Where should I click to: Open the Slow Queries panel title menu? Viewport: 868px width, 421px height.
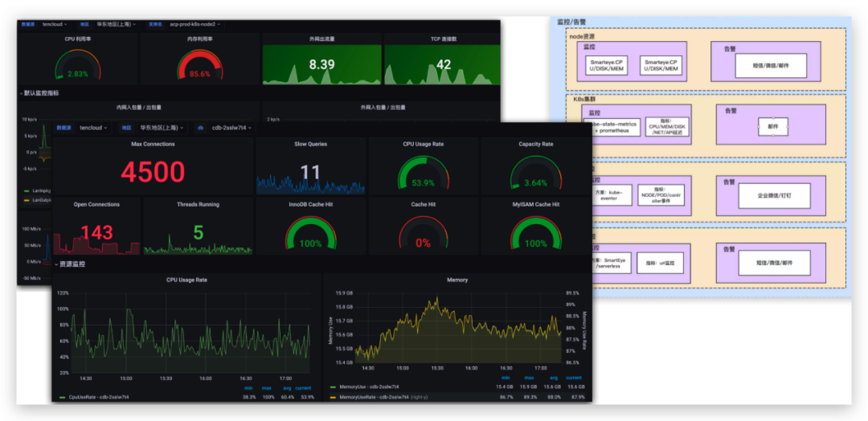pyautogui.click(x=310, y=144)
